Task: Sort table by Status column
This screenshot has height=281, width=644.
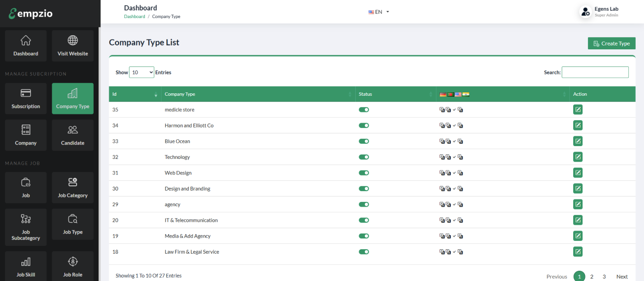Action: tap(395, 94)
